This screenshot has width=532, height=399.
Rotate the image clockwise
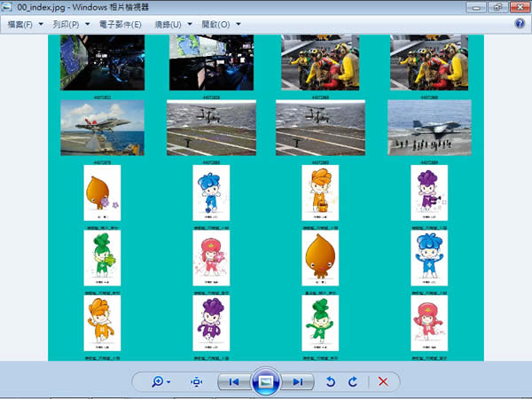click(x=352, y=381)
